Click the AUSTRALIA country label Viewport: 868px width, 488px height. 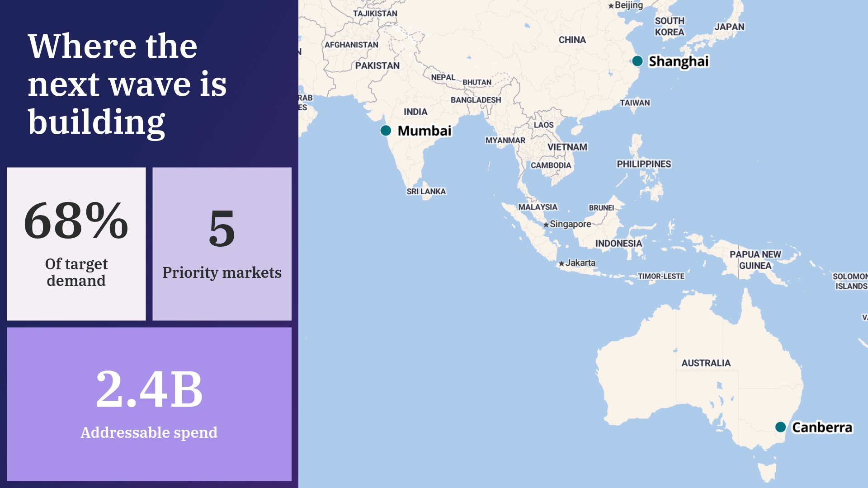pyautogui.click(x=706, y=363)
